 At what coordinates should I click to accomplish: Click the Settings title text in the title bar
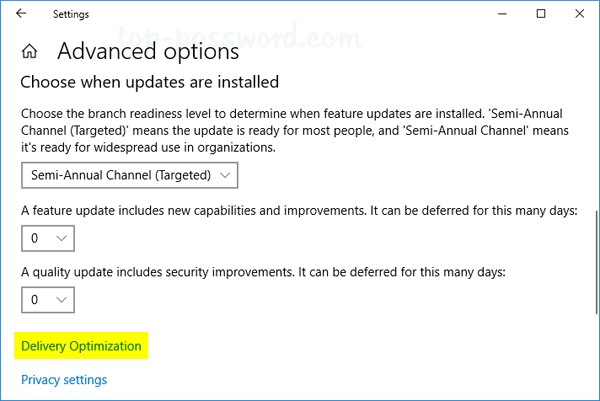click(71, 14)
